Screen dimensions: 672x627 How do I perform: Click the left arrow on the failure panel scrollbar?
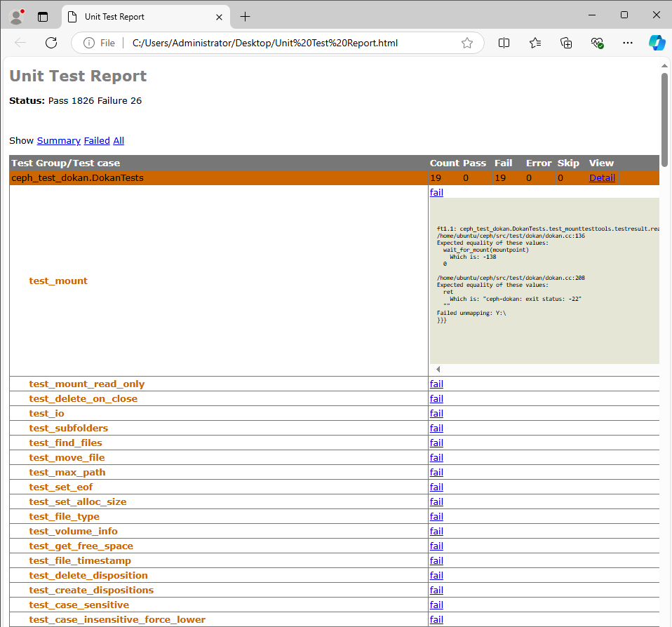(438, 369)
